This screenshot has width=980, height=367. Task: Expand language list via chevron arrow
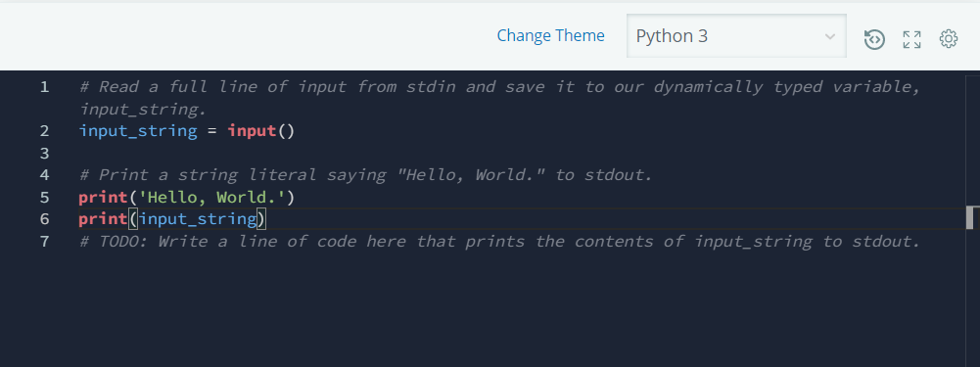830,37
